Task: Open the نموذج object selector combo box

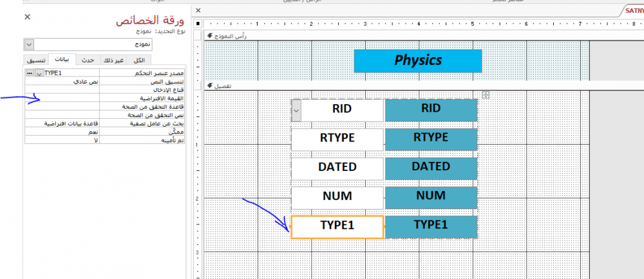Action: coord(88,44)
